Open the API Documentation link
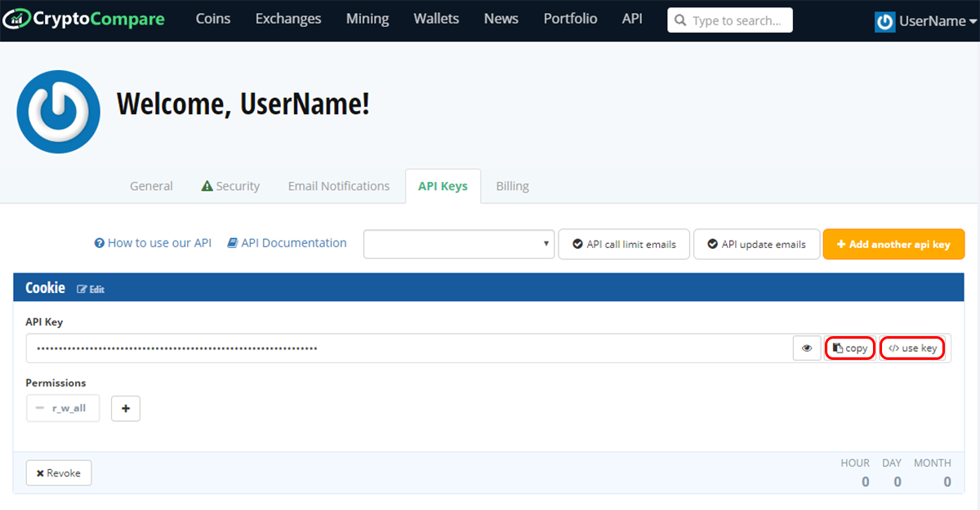The height and width of the screenshot is (510, 980). 287,243
